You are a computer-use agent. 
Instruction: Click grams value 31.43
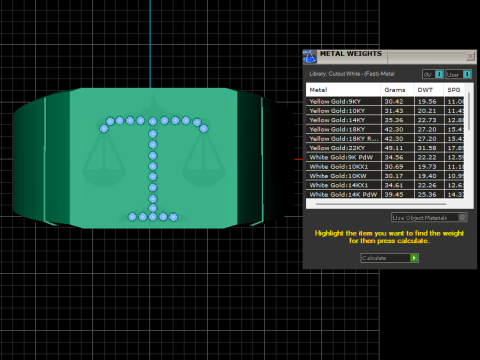394,111
